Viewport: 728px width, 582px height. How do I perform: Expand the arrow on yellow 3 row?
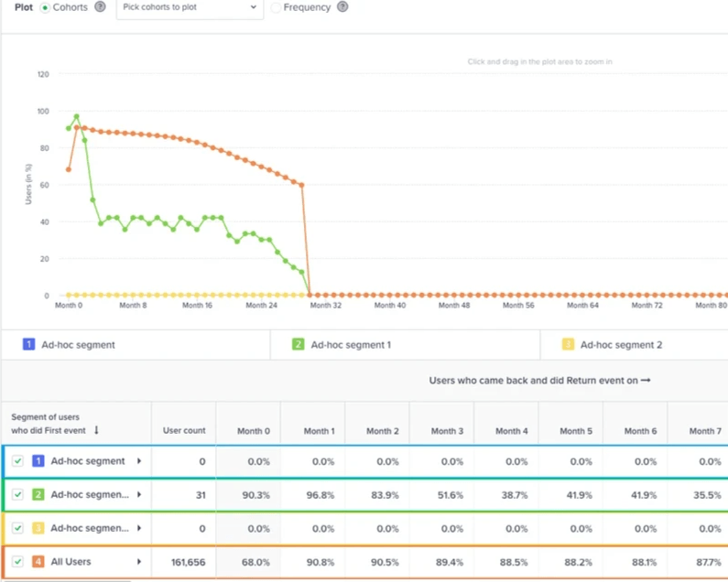pyautogui.click(x=139, y=528)
